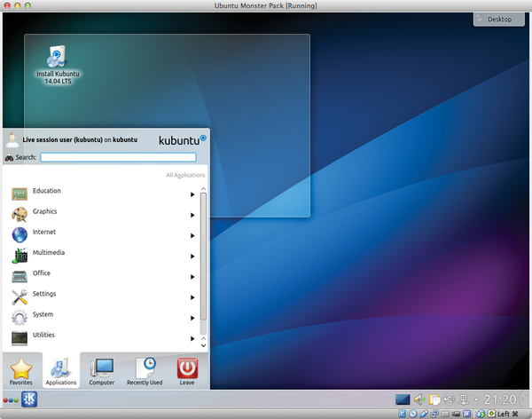The height and width of the screenshot is (419, 532).
Task: Click the Desktop toolbox button
Action: point(498,19)
